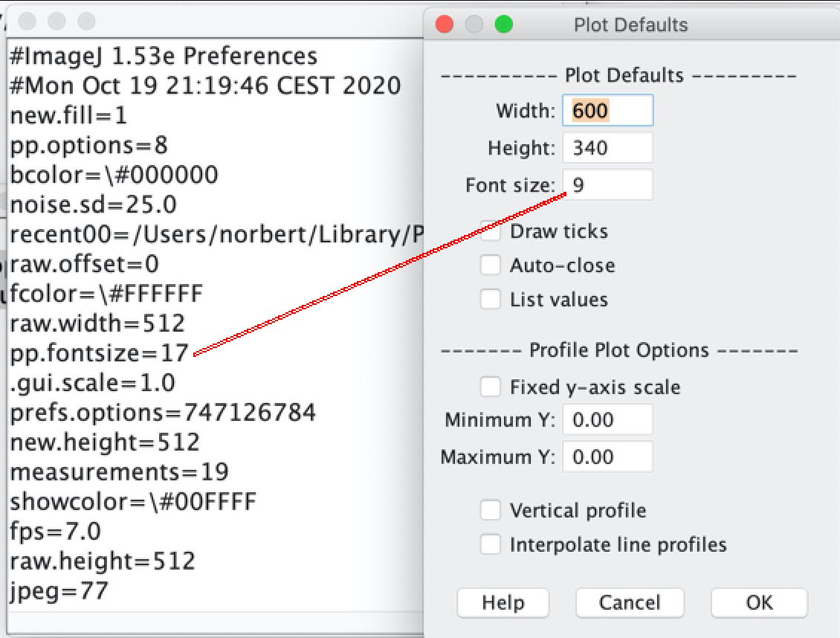Click the jpeg=77 preference line
Screen dimensions: 840x638
[59, 591]
